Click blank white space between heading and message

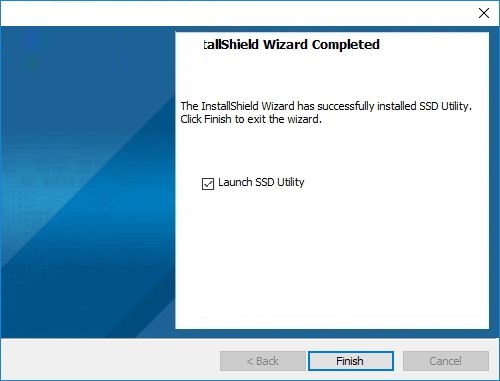point(332,77)
